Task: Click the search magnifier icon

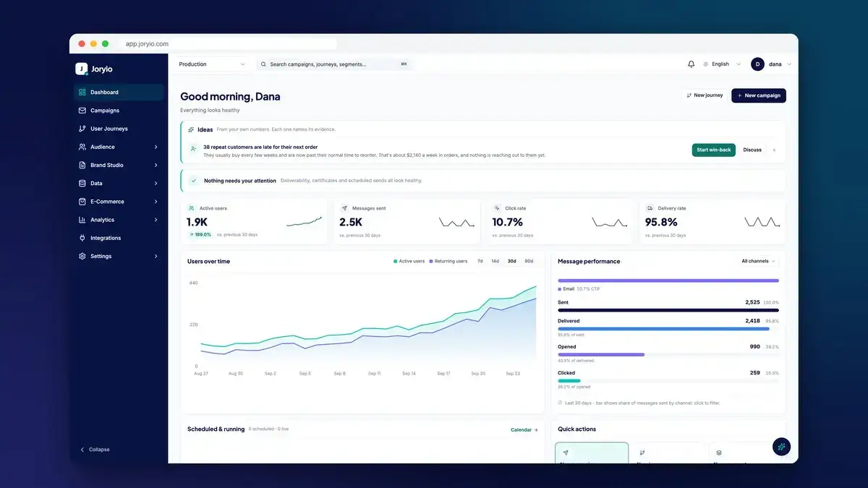Action: click(x=264, y=64)
